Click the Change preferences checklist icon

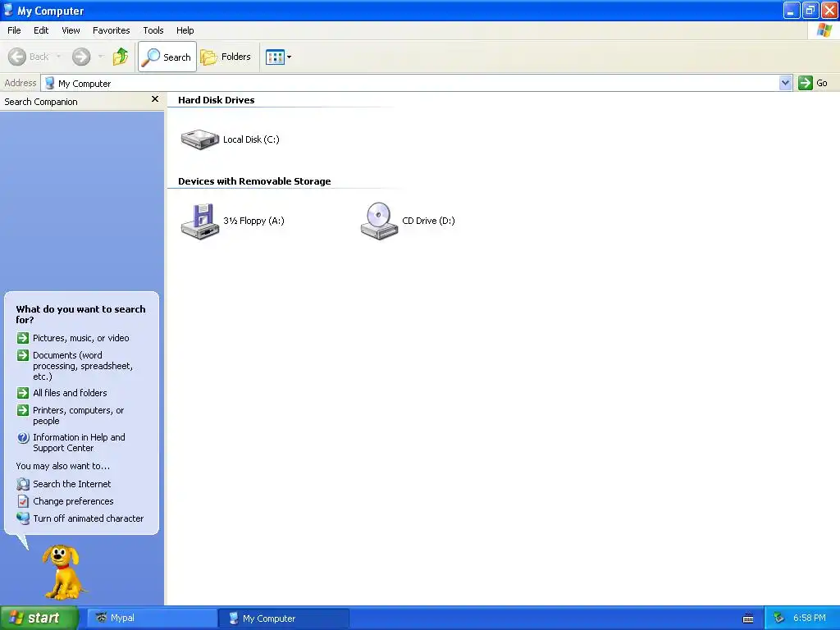coord(23,501)
